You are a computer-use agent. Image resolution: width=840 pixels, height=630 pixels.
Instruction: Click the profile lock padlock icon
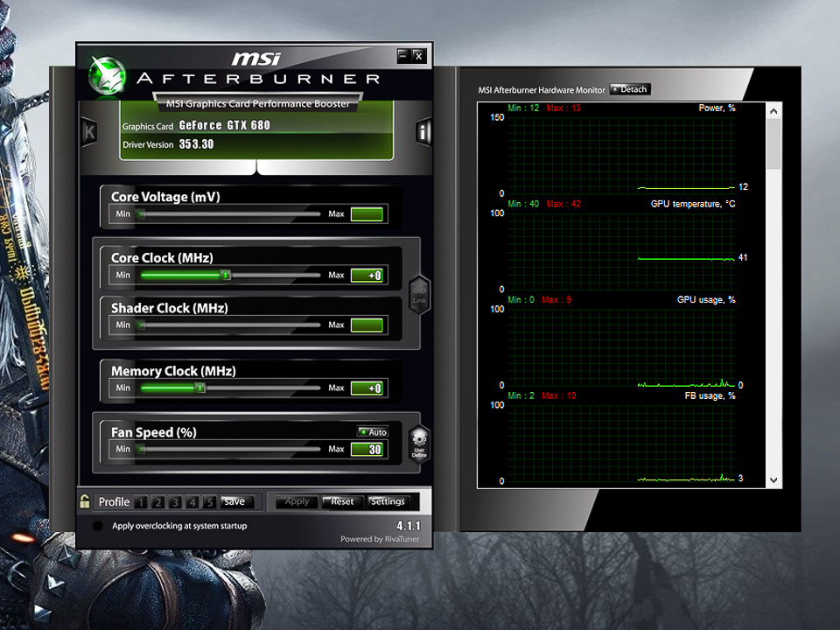tap(85, 501)
